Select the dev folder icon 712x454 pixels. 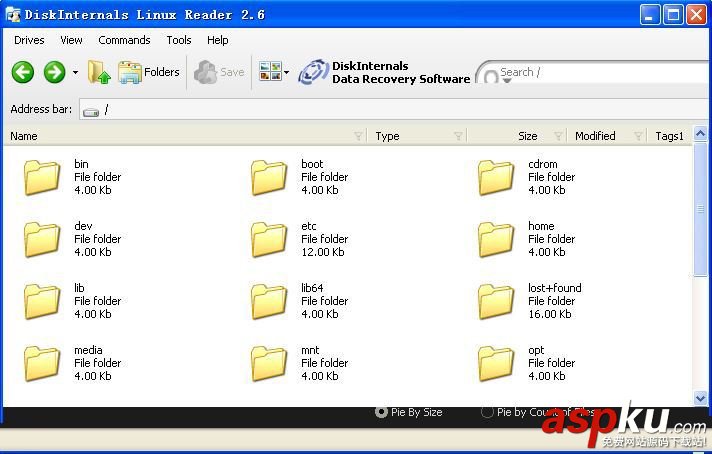point(42,239)
